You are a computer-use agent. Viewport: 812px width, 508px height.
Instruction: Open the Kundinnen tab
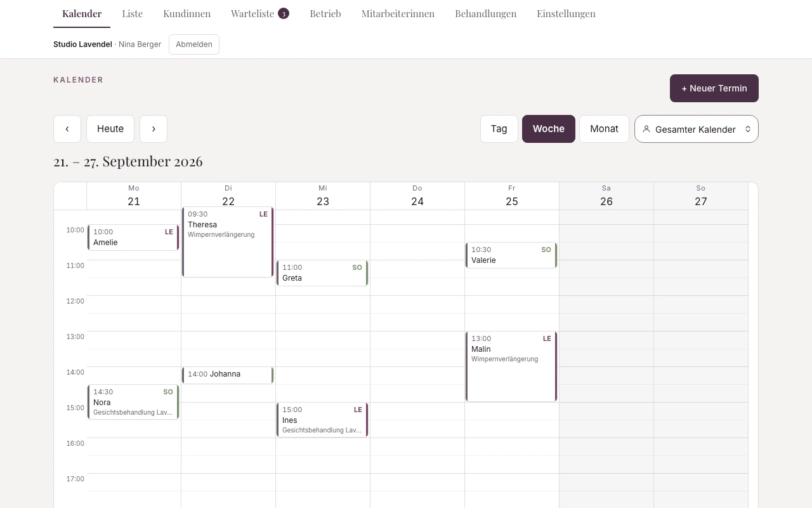[187, 13]
